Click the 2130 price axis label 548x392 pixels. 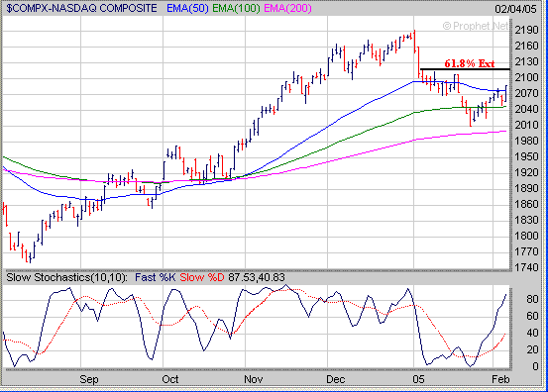point(526,61)
